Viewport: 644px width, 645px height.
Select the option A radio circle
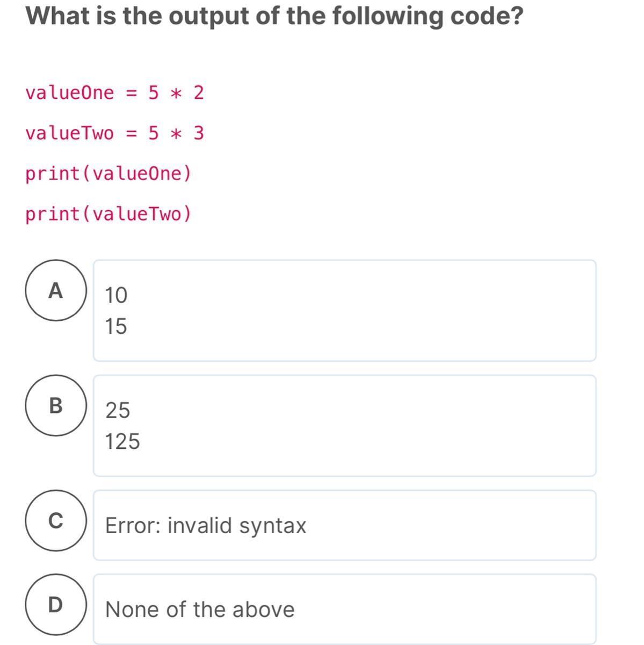[55, 290]
